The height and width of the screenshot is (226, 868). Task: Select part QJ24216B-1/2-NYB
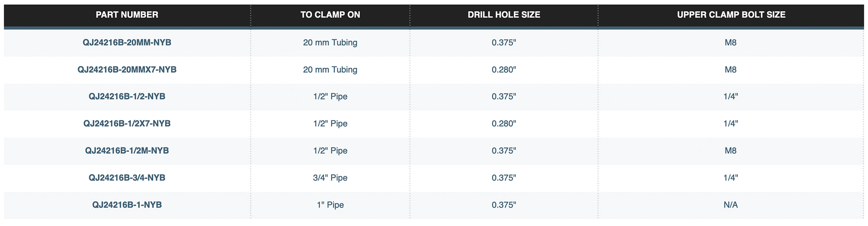click(x=127, y=97)
